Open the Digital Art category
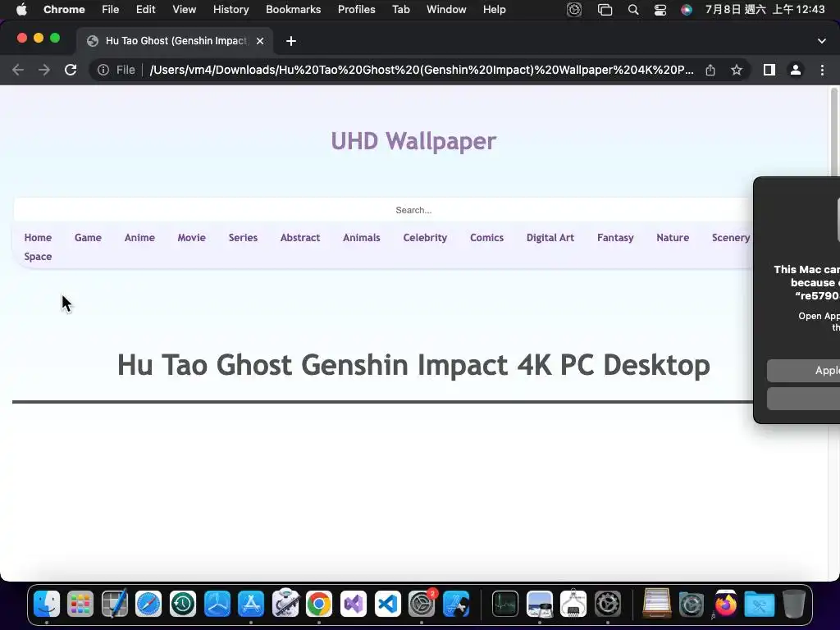This screenshot has height=630, width=840. pyautogui.click(x=550, y=238)
